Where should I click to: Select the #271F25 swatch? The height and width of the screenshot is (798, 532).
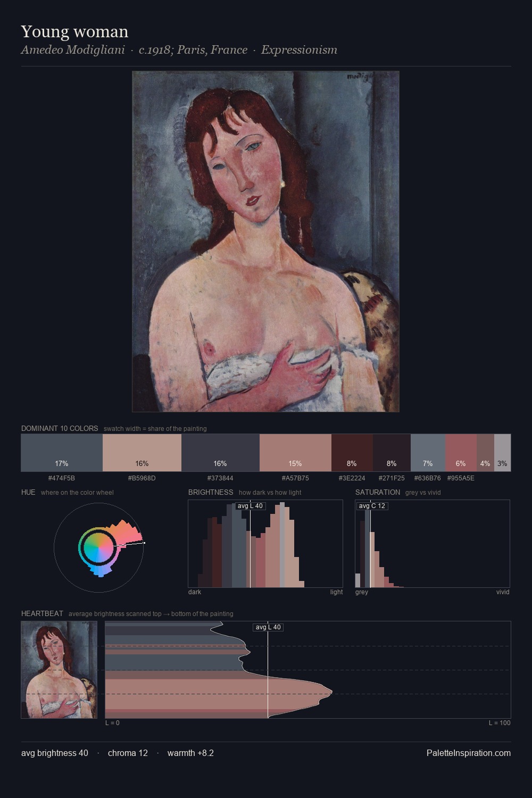pyautogui.click(x=392, y=453)
